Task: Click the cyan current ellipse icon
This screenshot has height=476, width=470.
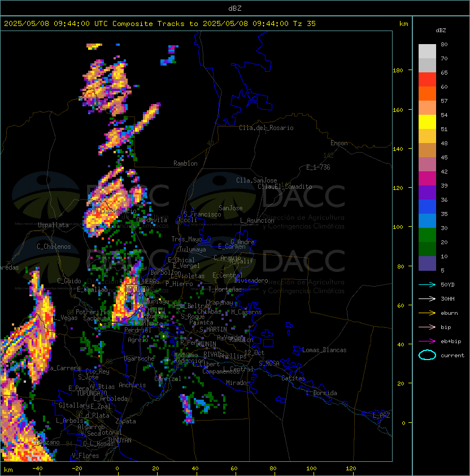Action: click(427, 355)
